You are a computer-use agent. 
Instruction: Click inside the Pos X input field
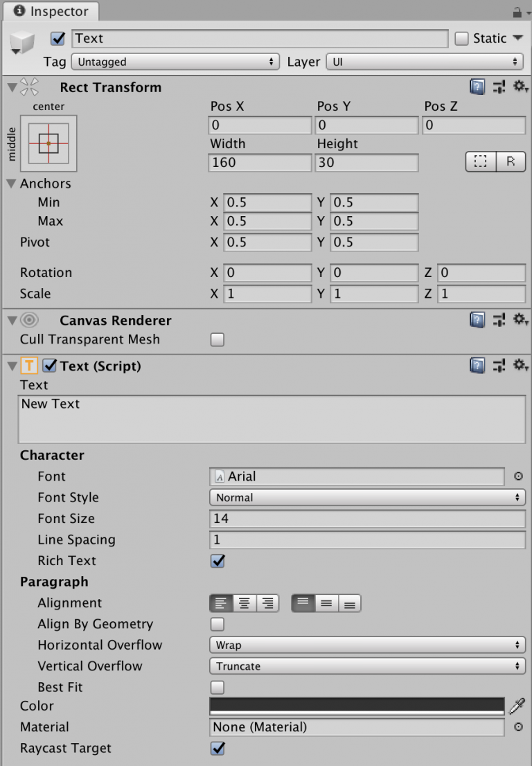(x=259, y=125)
